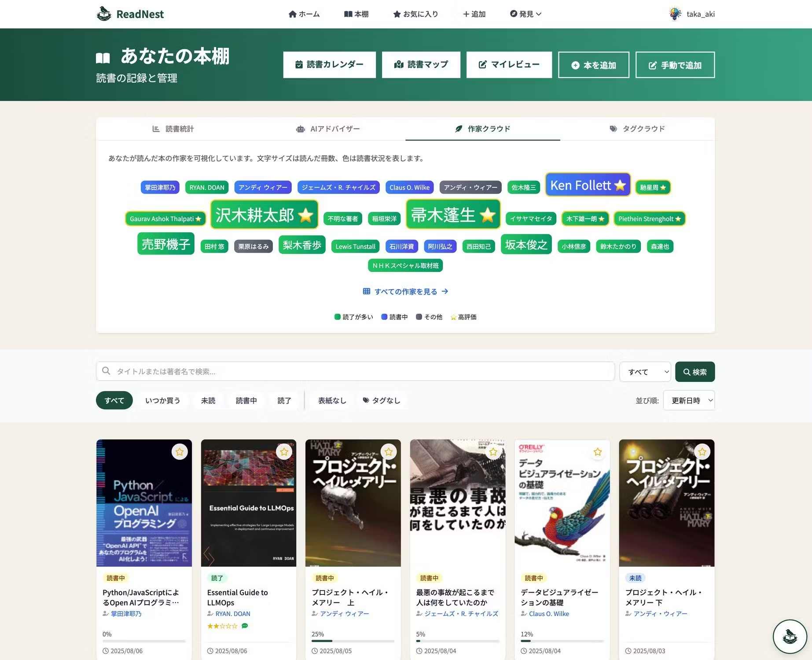Image resolution: width=812 pixels, height=660 pixels.
Task: Go to ホーム in the navigation
Action: click(304, 14)
